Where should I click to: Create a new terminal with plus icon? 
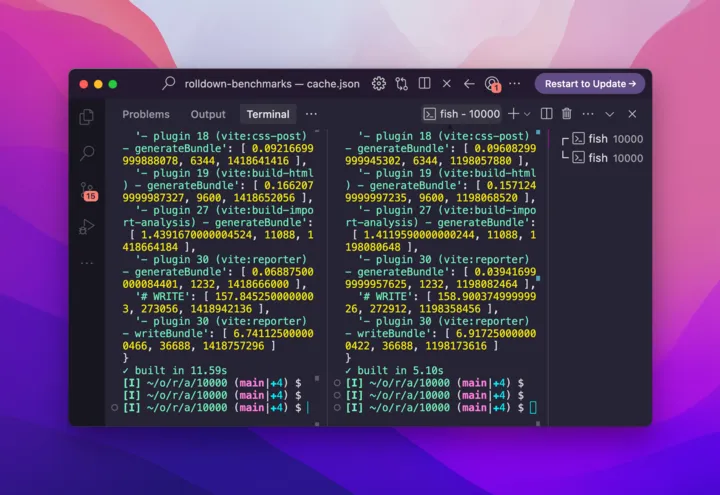click(x=513, y=114)
